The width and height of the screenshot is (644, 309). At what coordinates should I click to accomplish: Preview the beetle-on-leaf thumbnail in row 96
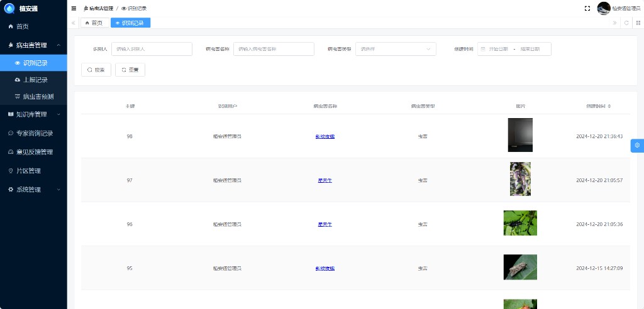pos(520,223)
